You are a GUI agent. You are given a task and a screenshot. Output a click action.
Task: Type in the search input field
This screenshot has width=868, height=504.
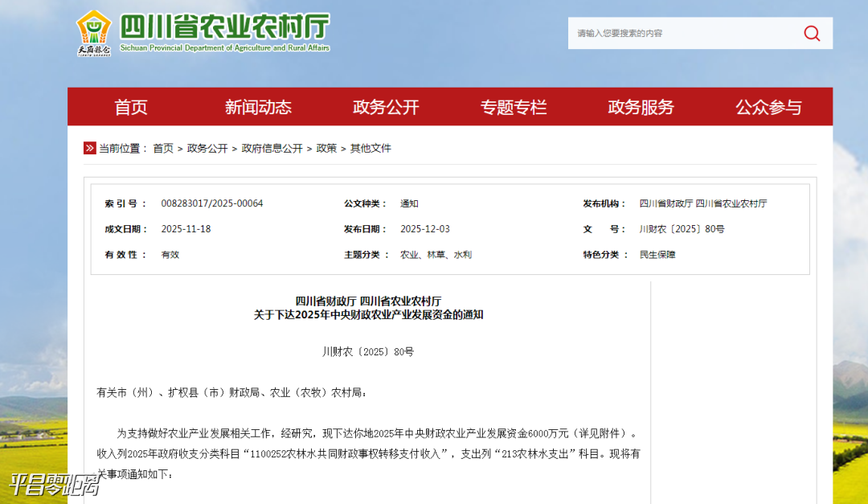(x=683, y=33)
